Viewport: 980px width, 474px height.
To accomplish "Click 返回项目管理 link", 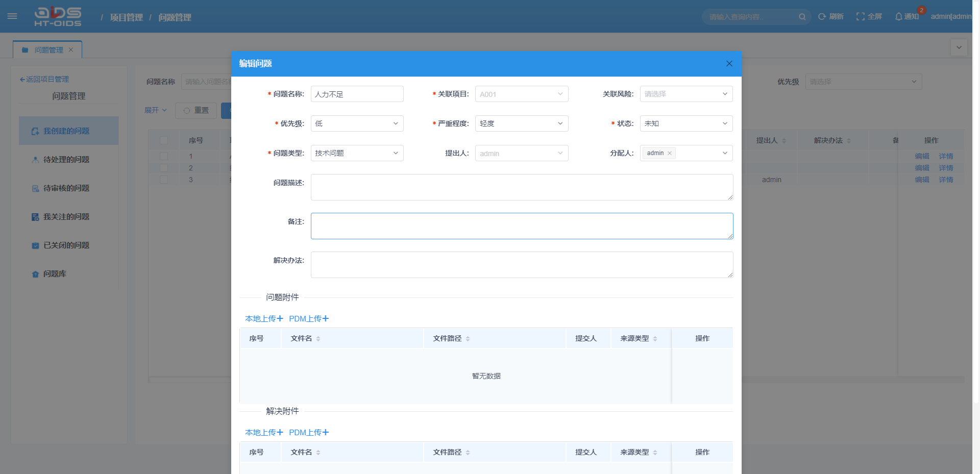I will pos(44,79).
